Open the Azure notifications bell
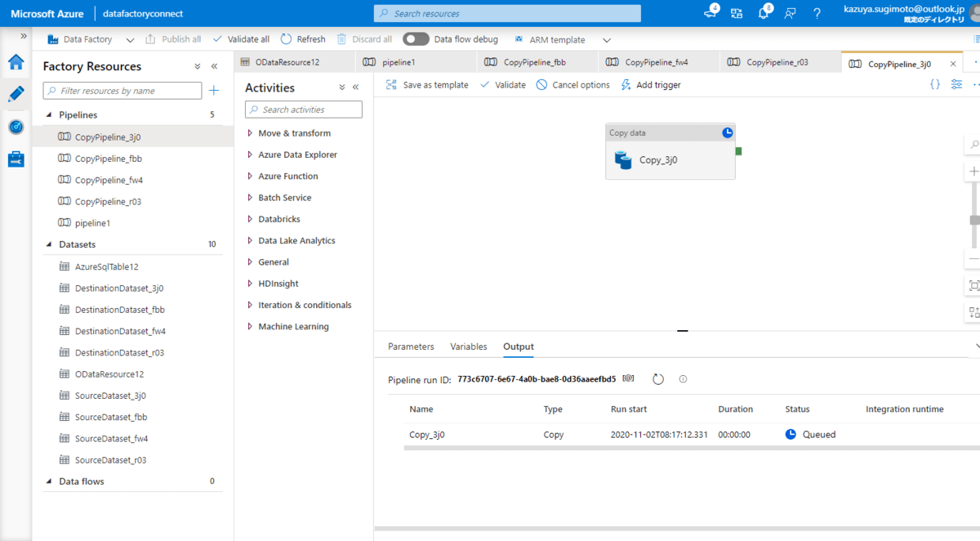 (x=764, y=13)
